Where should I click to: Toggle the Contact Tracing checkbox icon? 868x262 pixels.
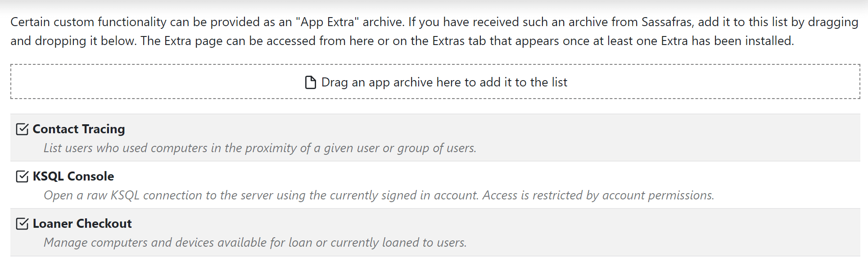(22, 129)
